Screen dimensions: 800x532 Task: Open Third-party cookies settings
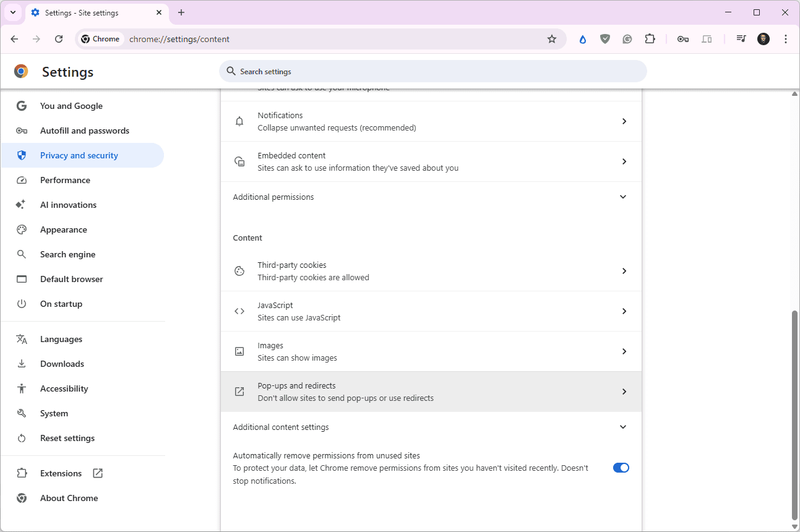click(x=431, y=271)
